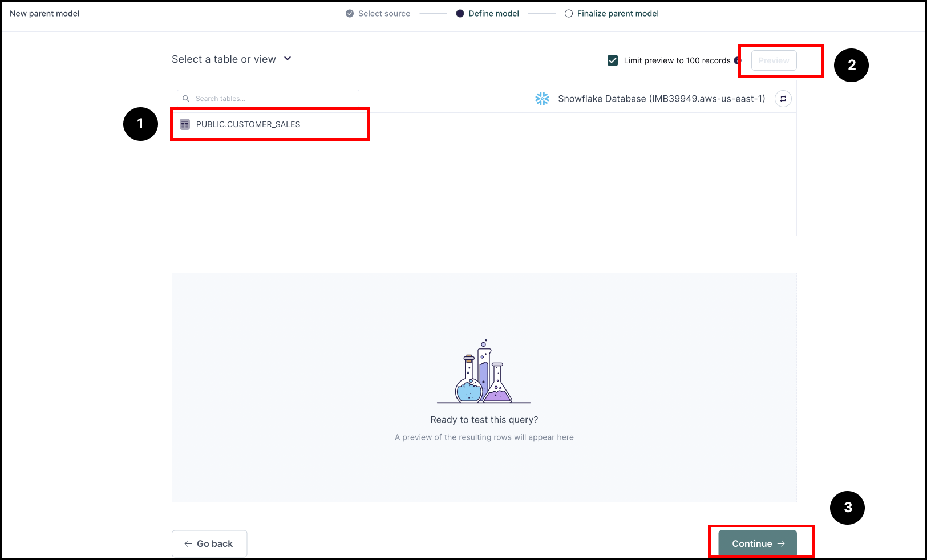
Task: Click the Go back button
Action: 209,543
